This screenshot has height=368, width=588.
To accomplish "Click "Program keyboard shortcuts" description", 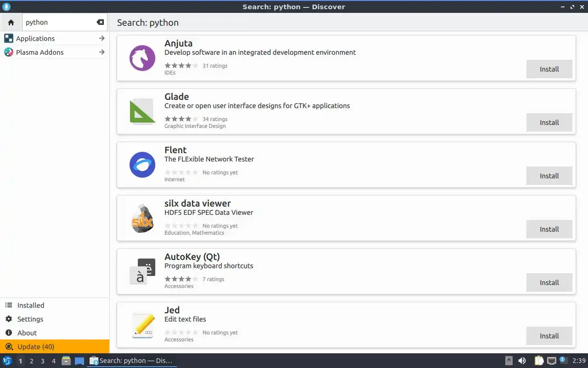I will (209, 266).
